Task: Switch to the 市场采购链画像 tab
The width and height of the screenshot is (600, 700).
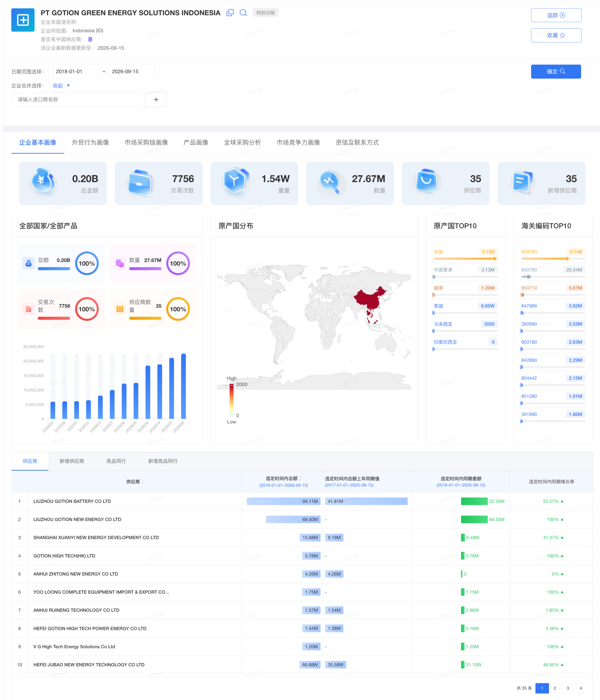Action: pos(146,143)
